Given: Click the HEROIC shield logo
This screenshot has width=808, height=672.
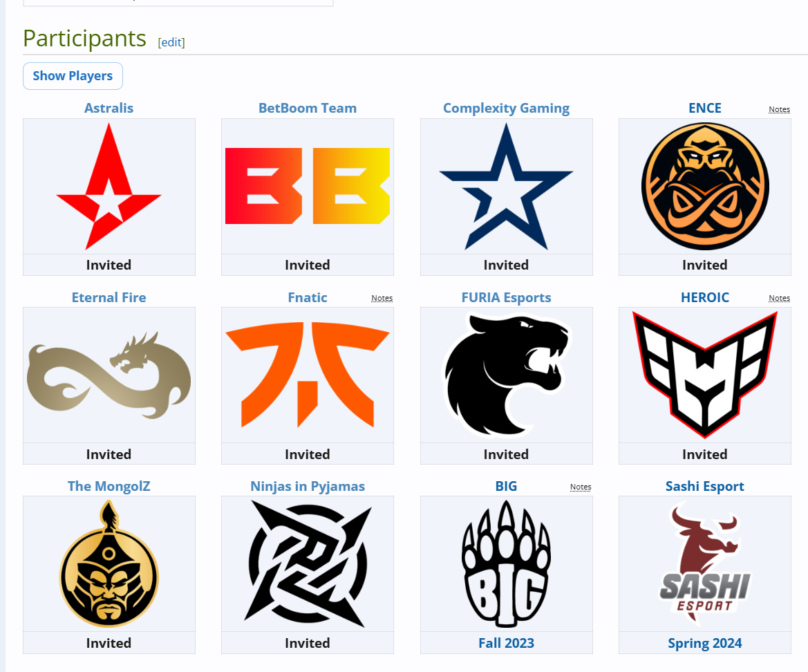Looking at the screenshot, I should (705, 375).
